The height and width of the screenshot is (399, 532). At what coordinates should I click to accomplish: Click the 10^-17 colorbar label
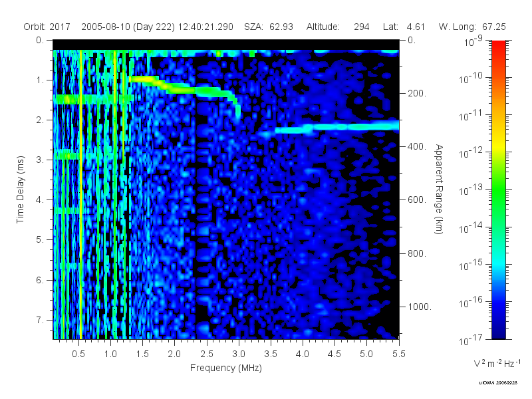pyautogui.click(x=470, y=340)
